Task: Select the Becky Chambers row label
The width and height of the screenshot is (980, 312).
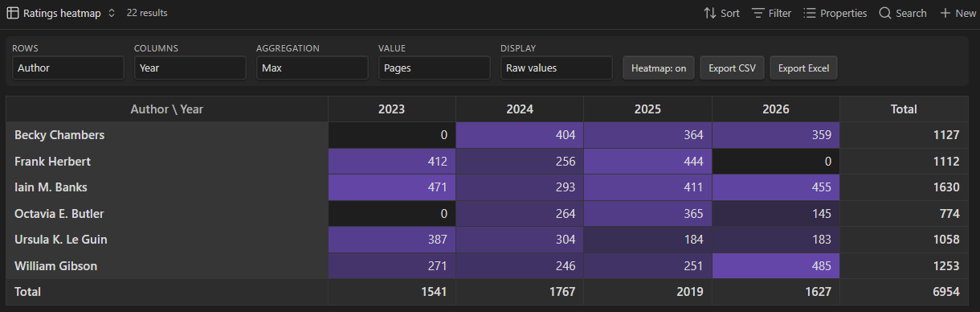Action: (x=167, y=135)
